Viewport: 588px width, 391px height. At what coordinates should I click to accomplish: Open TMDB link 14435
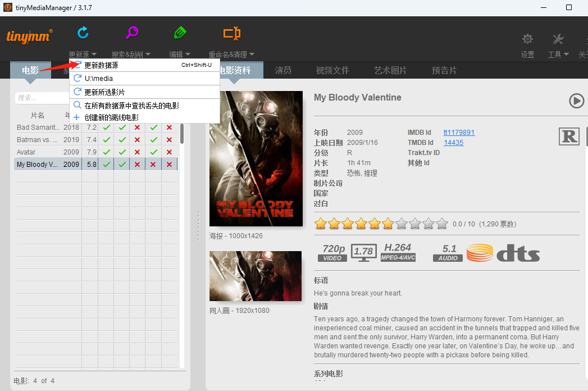click(x=453, y=143)
